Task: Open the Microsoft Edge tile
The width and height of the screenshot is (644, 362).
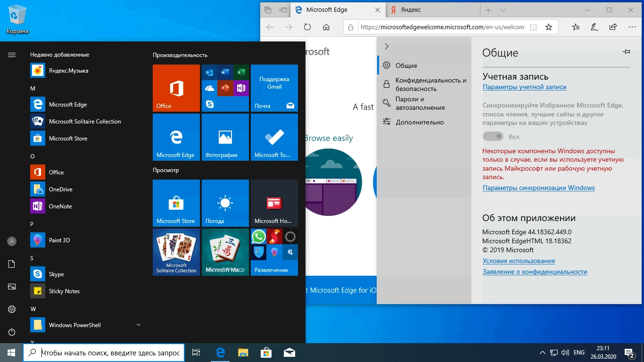Action: (176, 137)
